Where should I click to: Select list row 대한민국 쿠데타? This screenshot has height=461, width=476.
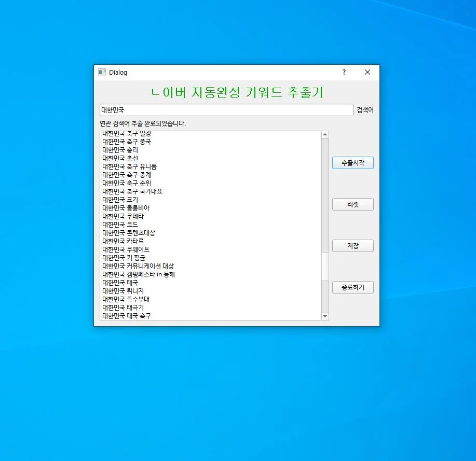210,216
